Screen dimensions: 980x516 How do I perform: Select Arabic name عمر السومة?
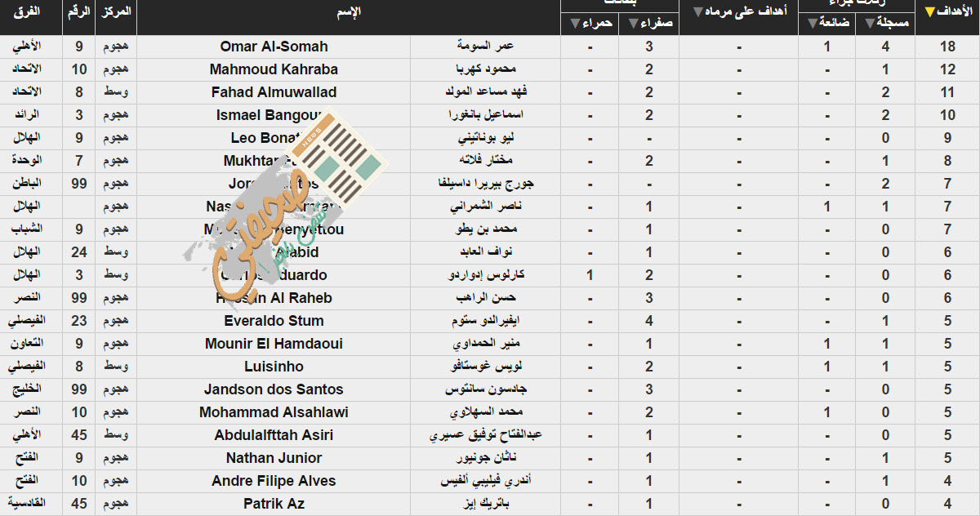pyautogui.click(x=485, y=47)
